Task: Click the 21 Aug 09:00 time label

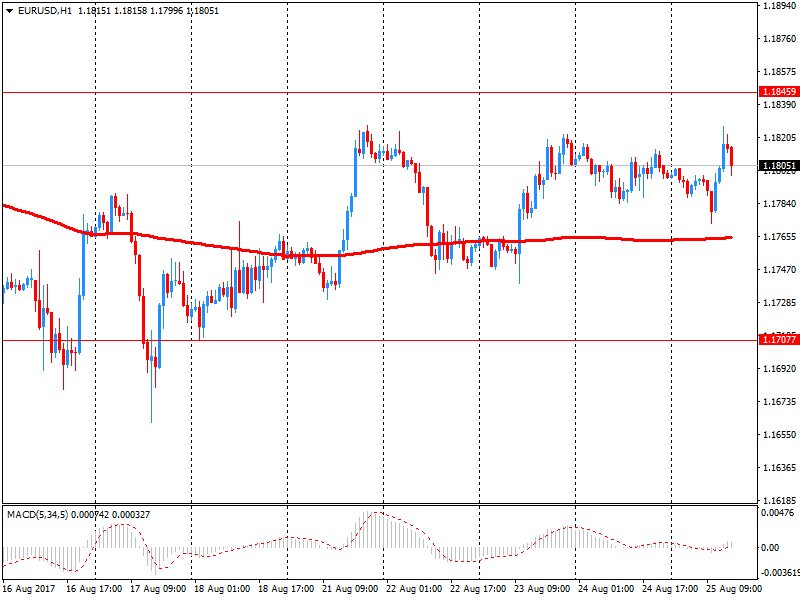Action: 350,589
